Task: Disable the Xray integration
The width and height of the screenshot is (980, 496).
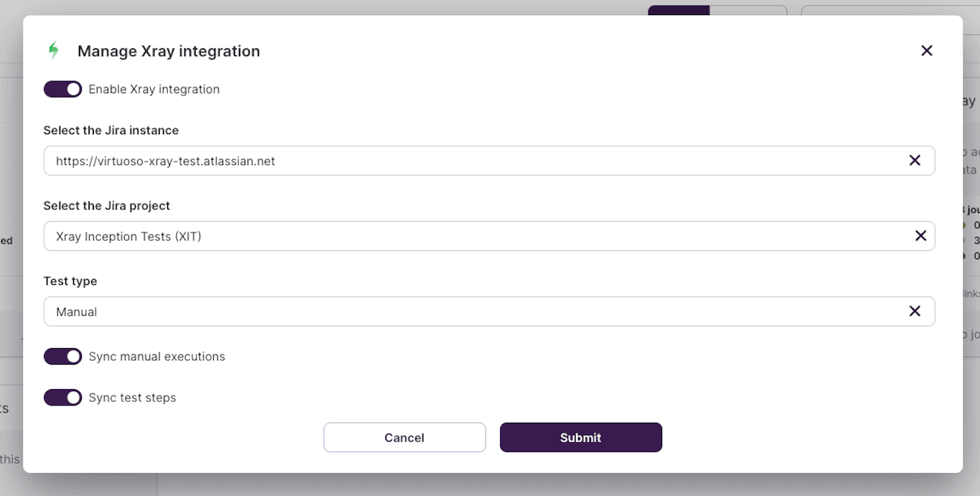Action: click(62, 89)
